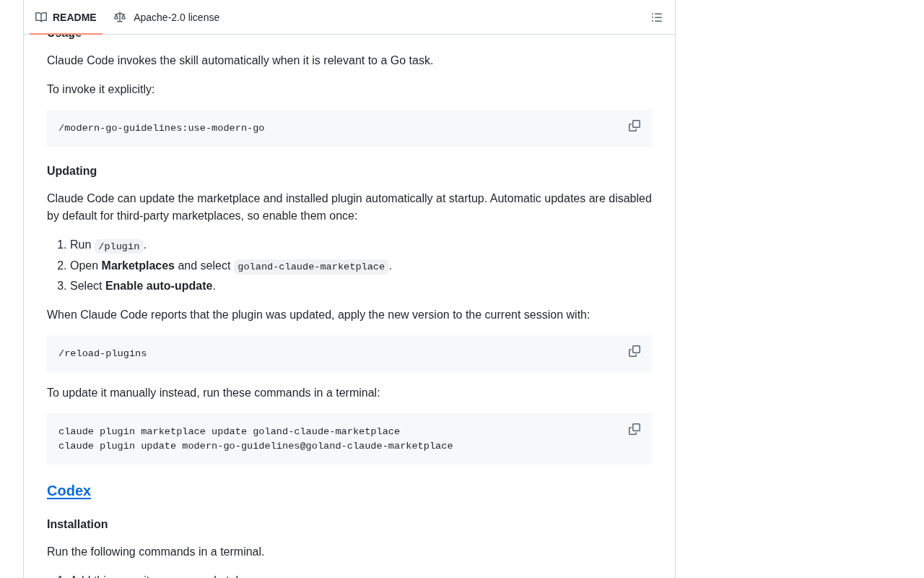Click the /modern-go-guidelines:use-modern-go code text
924x578 pixels.
[x=162, y=128]
